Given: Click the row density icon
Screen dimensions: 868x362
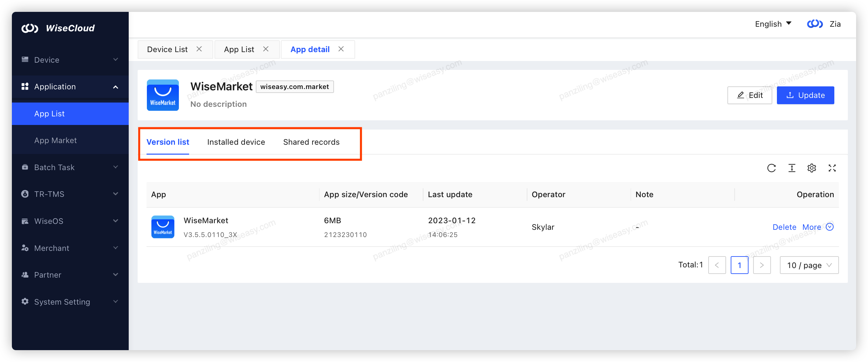Looking at the screenshot, I should point(791,168).
